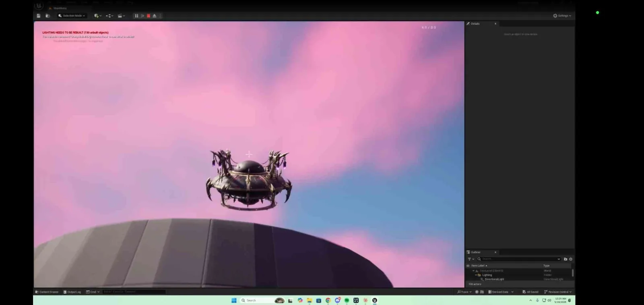Image resolution: width=644 pixels, height=305 pixels.
Task: Open the add content quick-menu icon
Action: click(x=98, y=16)
